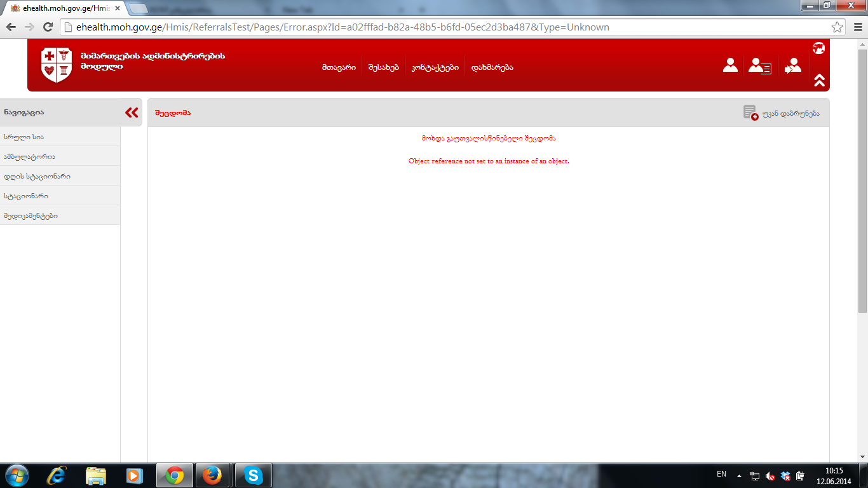Click the globe language icon
868x488 pixels.
click(818, 48)
